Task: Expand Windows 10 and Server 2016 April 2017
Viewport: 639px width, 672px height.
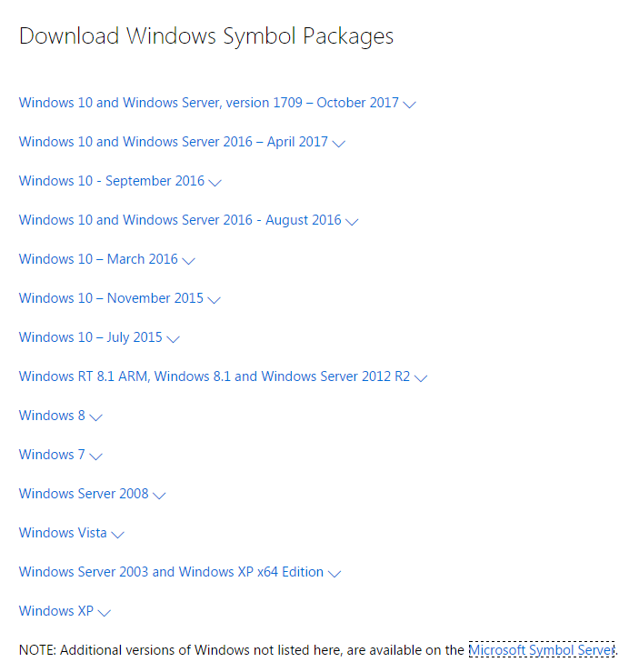Action: point(182,142)
